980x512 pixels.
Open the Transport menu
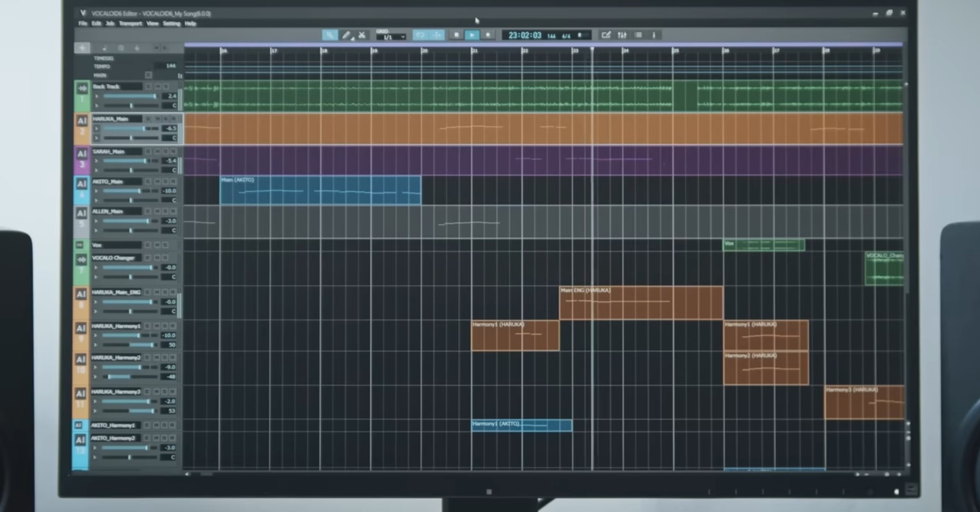[x=130, y=24]
